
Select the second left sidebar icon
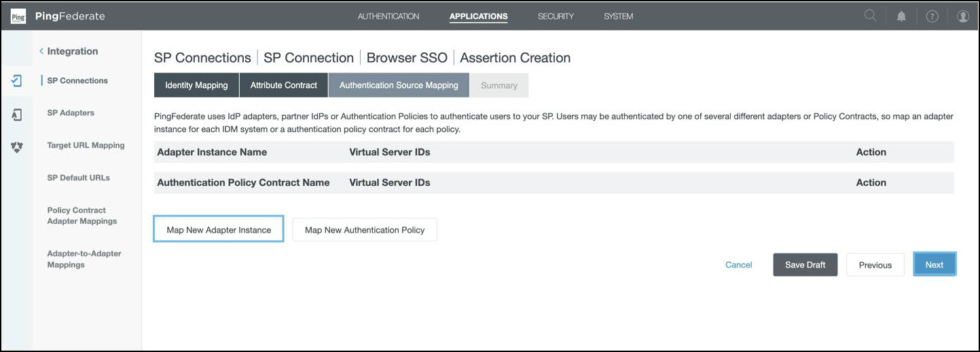(17, 115)
